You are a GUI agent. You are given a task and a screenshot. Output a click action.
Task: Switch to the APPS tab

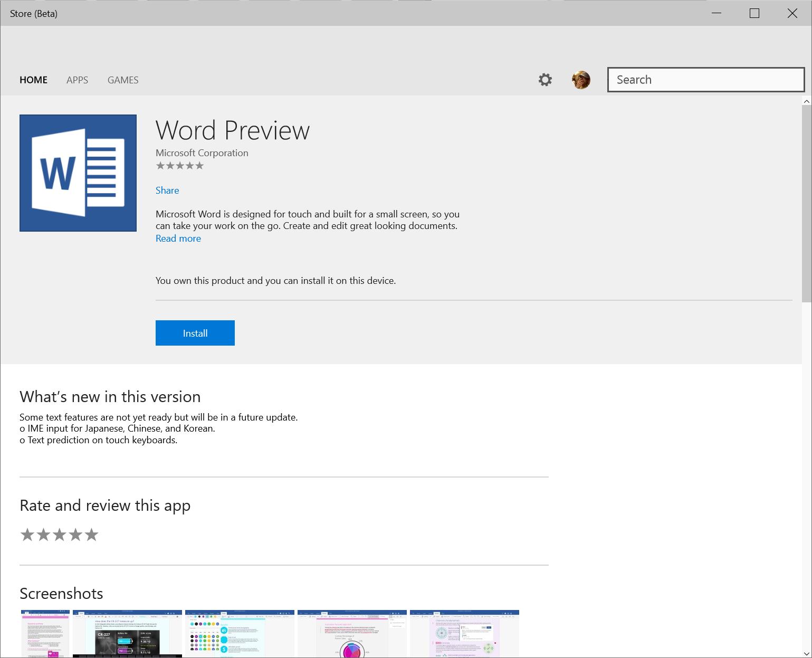coord(77,80)
